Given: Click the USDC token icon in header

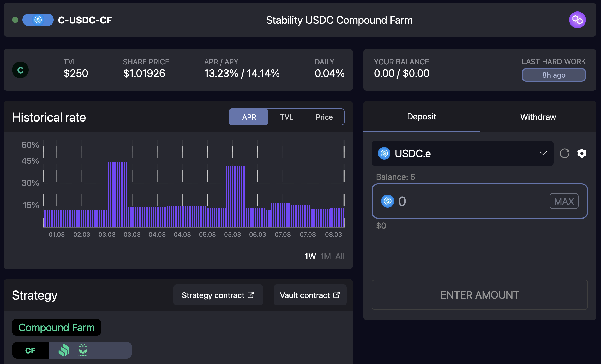Looking at the screenshot, I should click(x=38, y=20).
